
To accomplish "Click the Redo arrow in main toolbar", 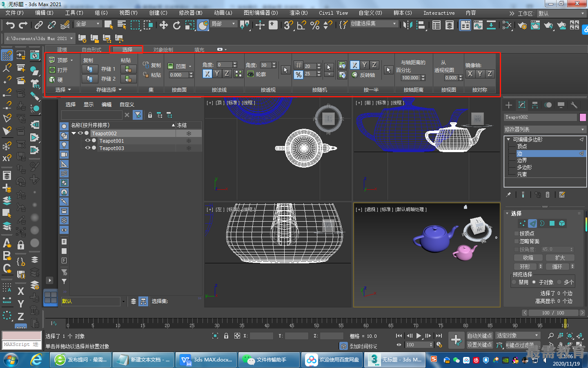I will point(24,25).
